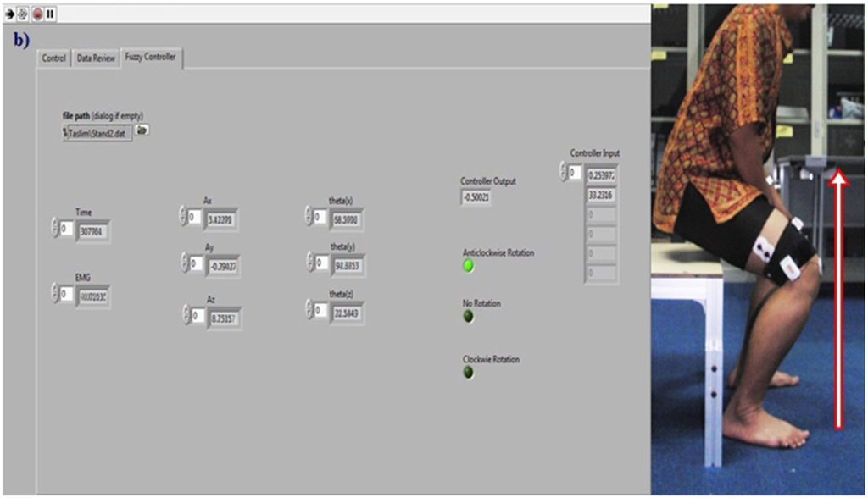Click the Controller Output value field
This screenshot has width=868, height=498.
click(477, 197)
